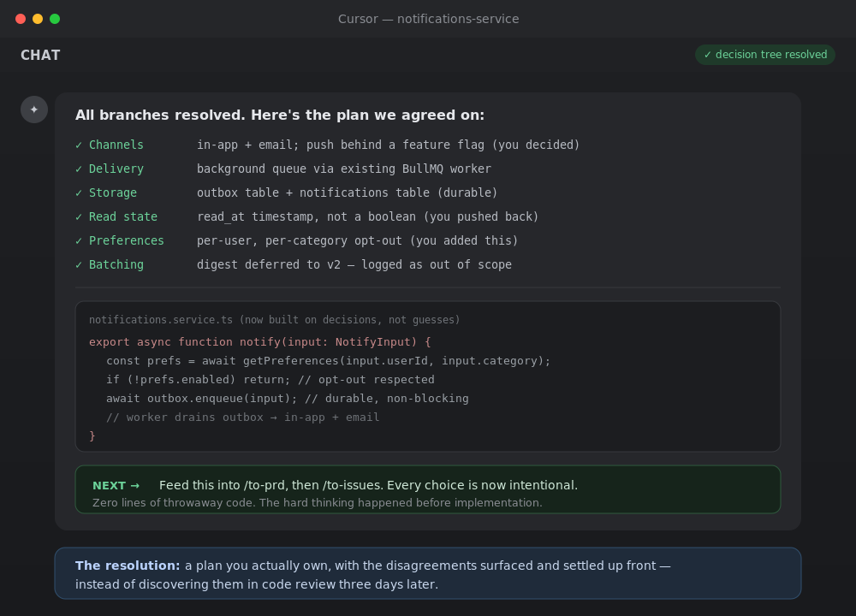Click the CHAT panel header
856x616 pixels.
(40, 55)
